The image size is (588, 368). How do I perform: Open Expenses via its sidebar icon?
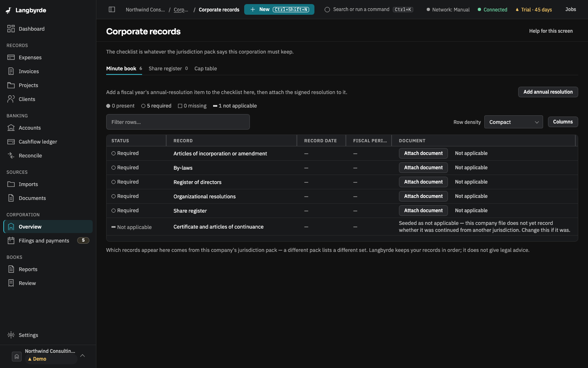pyautogui.click(x=11, y=57)
